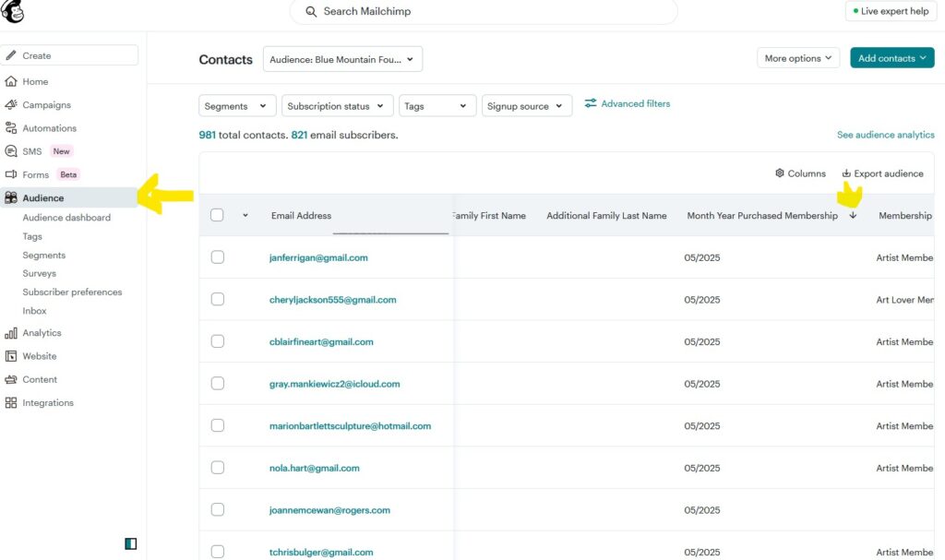The width and height of the screenshot is (945, 560).
Task: Click the Forms icon in sidebar
Action: click(x=11, y=174)
